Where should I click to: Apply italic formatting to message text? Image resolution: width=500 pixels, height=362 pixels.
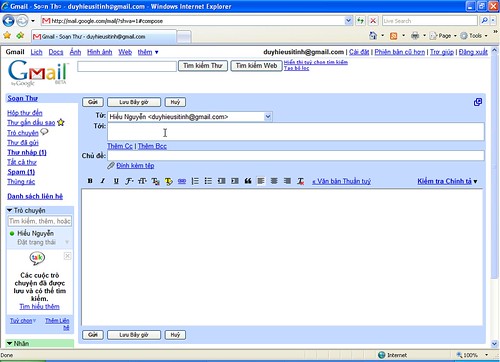click(103, 181)
